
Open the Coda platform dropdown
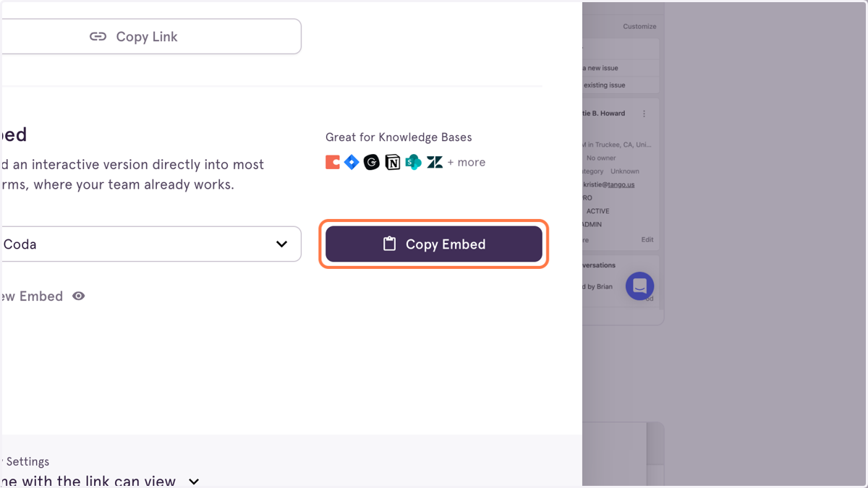coord(150,244)
